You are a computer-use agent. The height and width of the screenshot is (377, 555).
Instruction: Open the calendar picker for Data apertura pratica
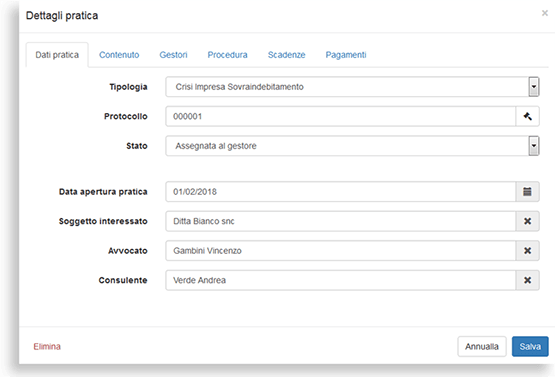click(x=527, y=192)
